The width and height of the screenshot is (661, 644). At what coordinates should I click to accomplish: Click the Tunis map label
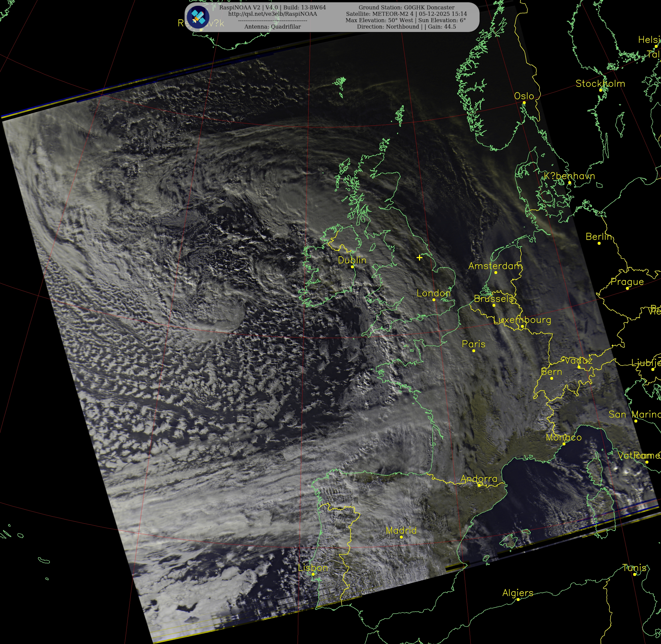pyautogui.click(x=634, y=568)
